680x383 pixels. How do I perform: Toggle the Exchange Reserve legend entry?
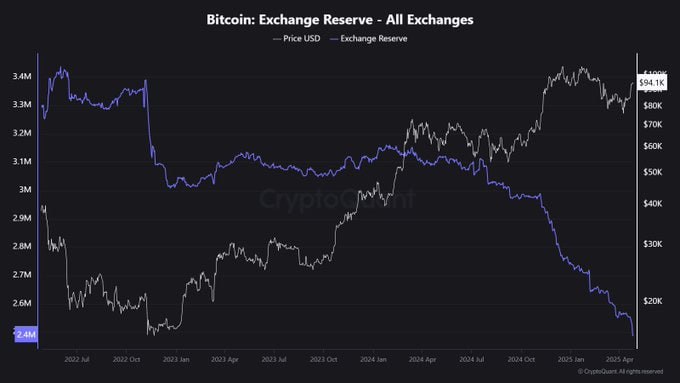(369, 39)
